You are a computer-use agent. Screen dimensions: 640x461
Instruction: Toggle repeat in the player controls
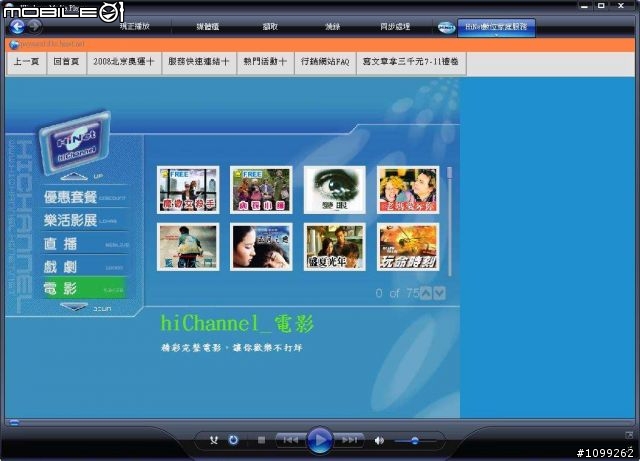(233, 440)
